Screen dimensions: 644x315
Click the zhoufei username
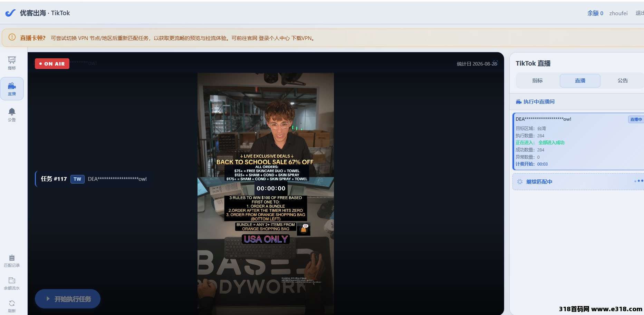click(x=618, y=13)
